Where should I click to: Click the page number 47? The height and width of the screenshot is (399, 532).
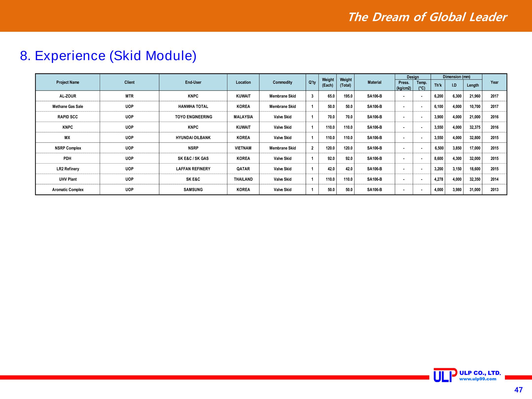click(518, 390)
